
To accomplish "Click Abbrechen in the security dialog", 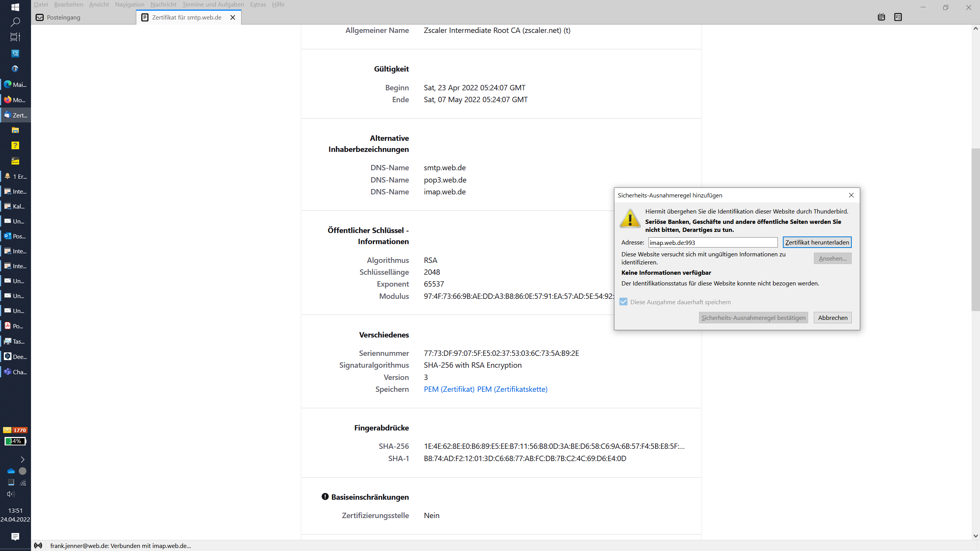I will pyautogui.click(x=833, y=318).
